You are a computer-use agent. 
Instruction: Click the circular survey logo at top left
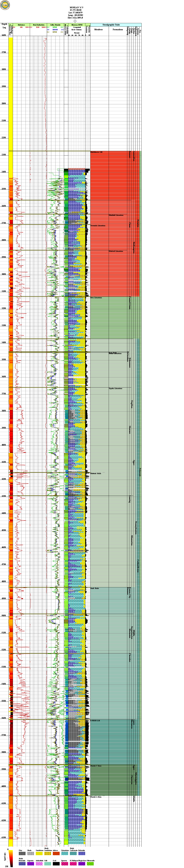pyautogui.click(x=5, y=5)
